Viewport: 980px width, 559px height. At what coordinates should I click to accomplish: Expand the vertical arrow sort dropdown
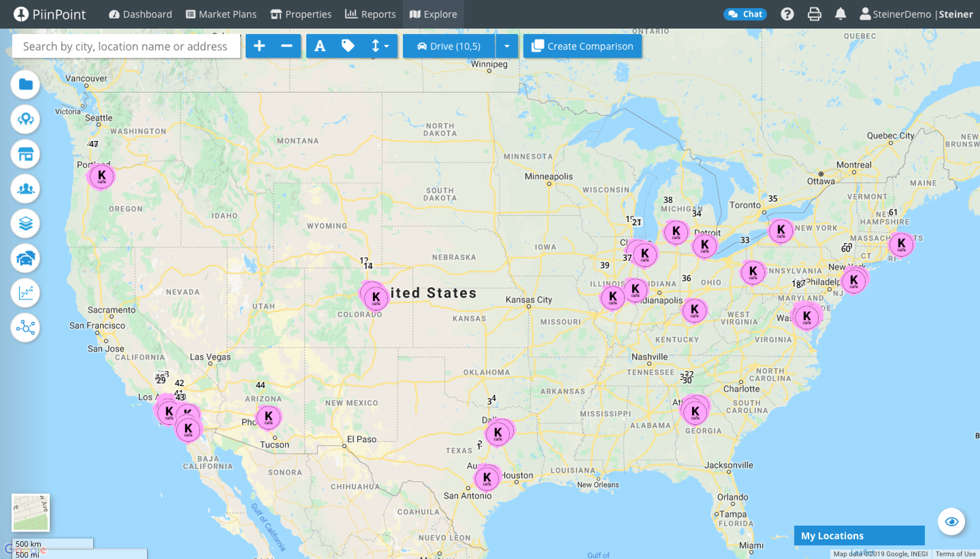[x=380, y=46]
